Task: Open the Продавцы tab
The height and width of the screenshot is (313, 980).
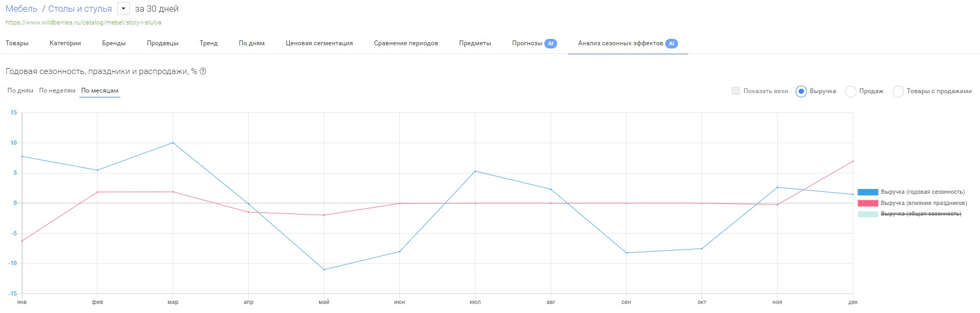Action: click(x=162, y=43)
